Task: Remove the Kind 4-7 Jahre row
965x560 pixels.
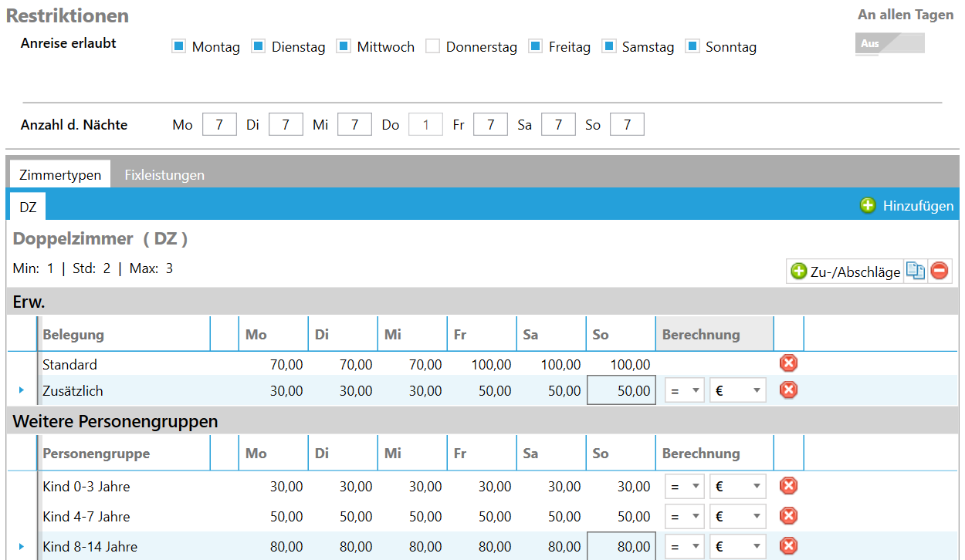Action: click(x=788, y=516)
